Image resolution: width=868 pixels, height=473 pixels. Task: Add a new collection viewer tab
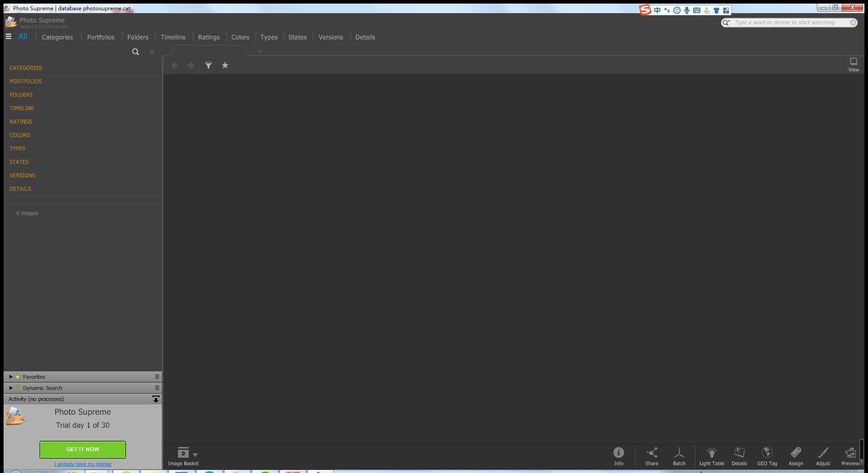(x=260, y=52)
